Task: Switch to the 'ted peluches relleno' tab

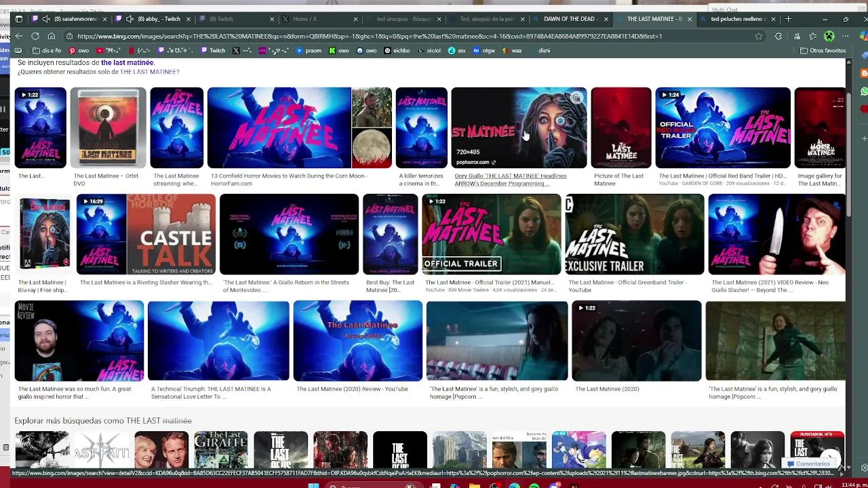Action: [x=737, y=19]
